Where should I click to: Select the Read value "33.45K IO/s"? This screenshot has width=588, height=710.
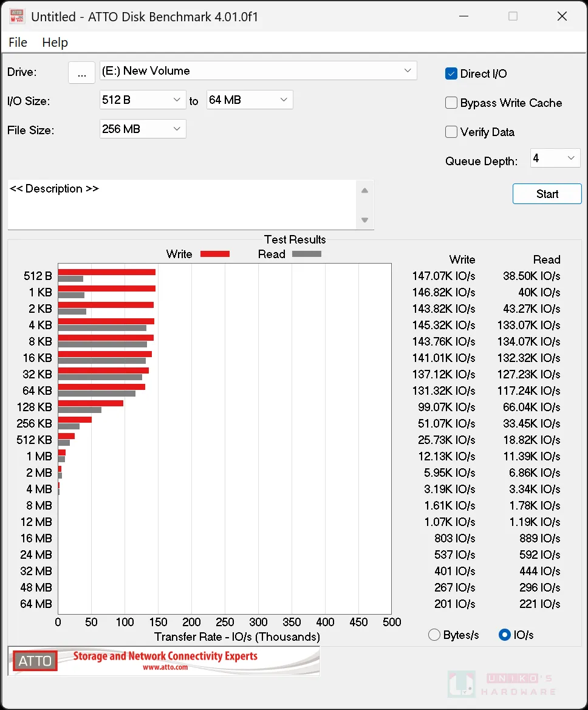click(532, 423)
